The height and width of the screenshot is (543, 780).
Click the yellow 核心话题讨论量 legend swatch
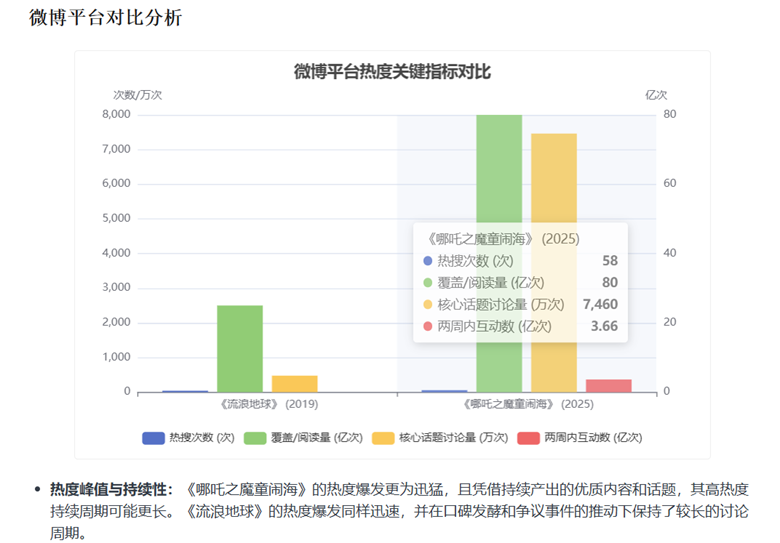coord(383,438)
